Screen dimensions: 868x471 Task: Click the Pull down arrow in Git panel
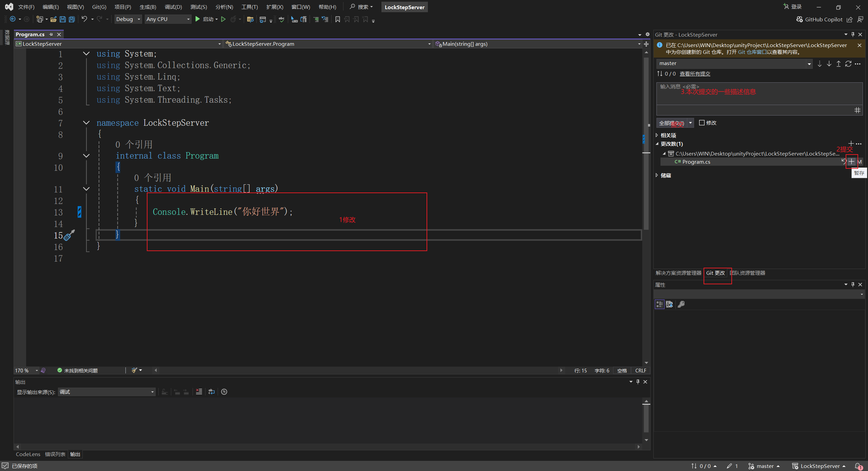point(829,64)
